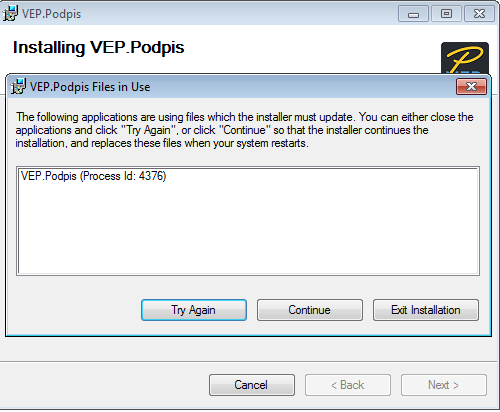The image size is (500, 412).
Task: Select VEP.Podpis Process Id 4376 entry
Action: point(93,176)
